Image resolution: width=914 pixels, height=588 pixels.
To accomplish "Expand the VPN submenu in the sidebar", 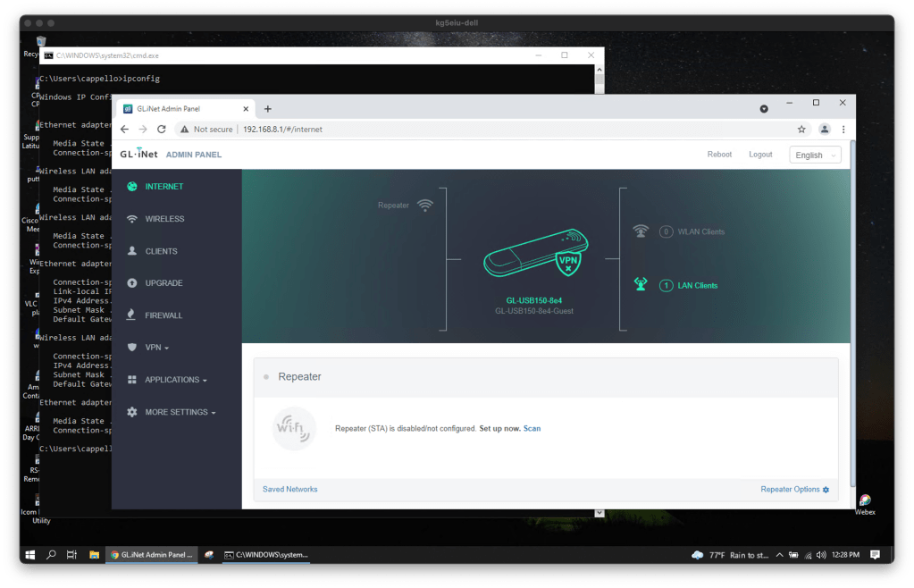I will (156, 348).
